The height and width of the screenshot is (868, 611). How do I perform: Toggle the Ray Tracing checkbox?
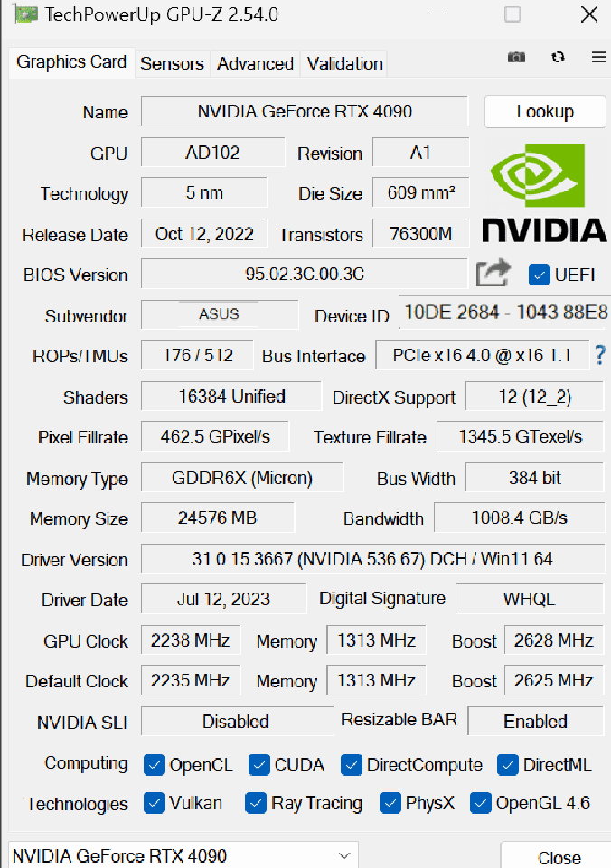coord(256,803)
